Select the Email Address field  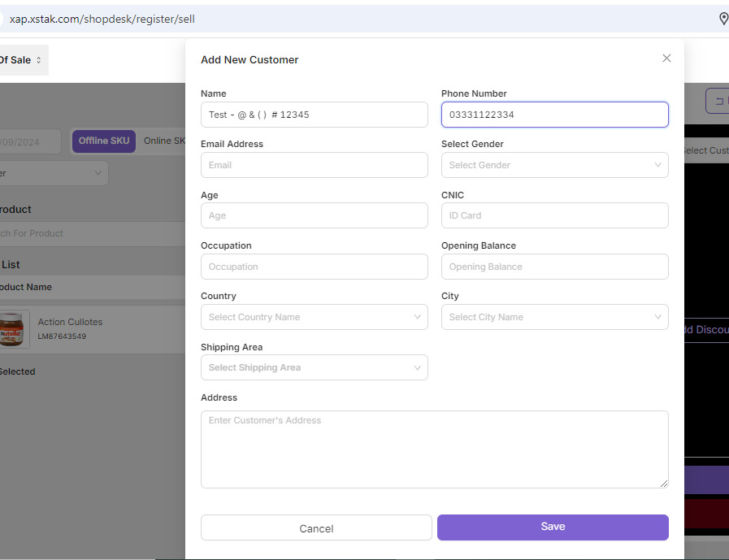(x=314, y=165)
